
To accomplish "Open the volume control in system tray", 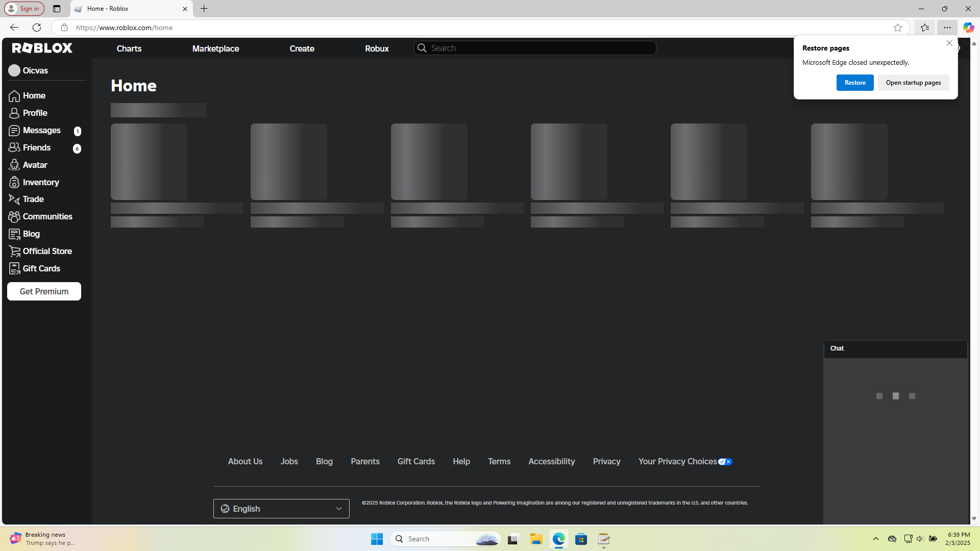I will [x=920, y=539].
